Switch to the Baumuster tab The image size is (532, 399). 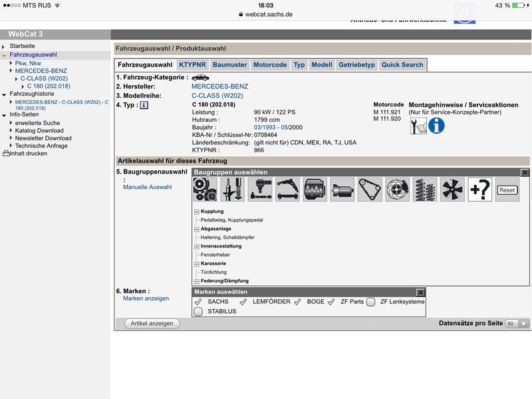(229, 65)
